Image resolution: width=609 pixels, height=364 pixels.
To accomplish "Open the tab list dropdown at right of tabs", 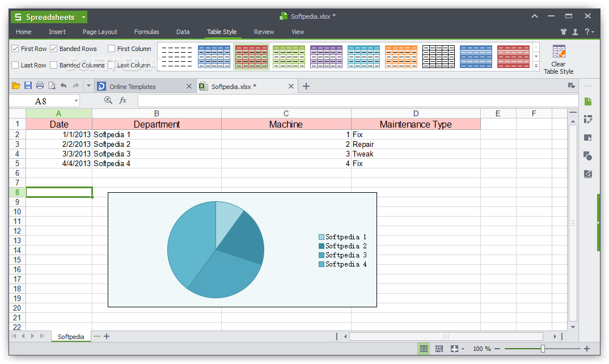I will [x=572, y=86].
